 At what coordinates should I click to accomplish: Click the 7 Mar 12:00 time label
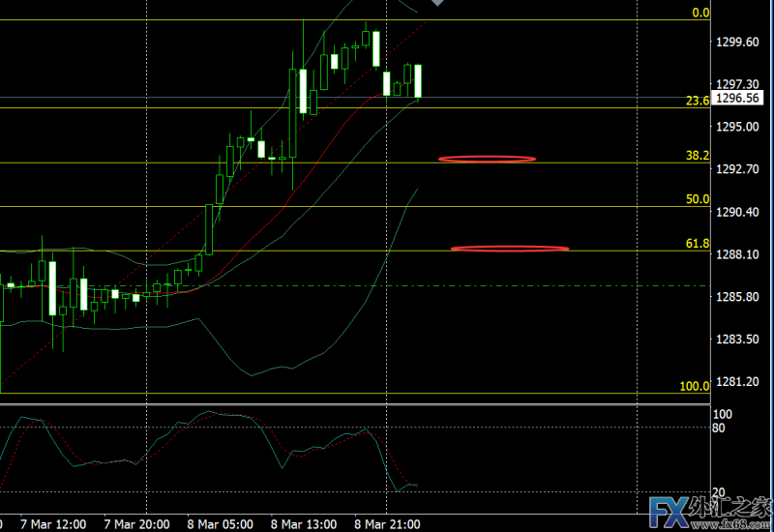coord(51,524)
